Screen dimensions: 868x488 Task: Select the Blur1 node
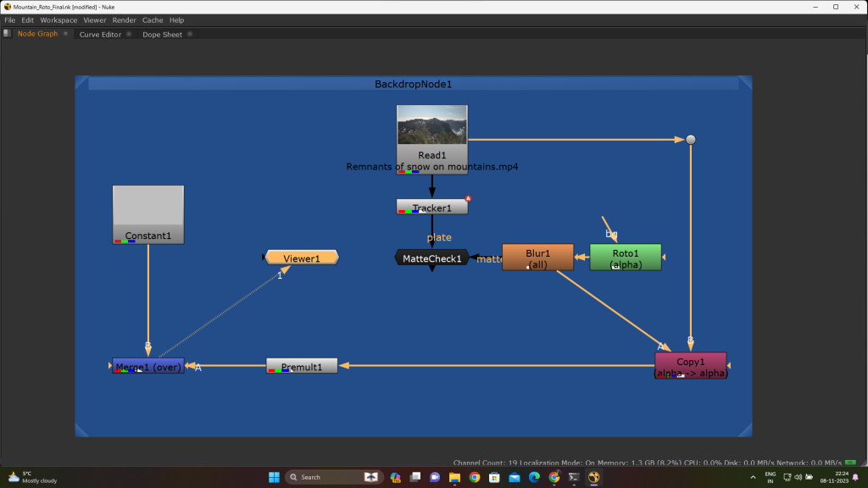[x=537, y=258]
